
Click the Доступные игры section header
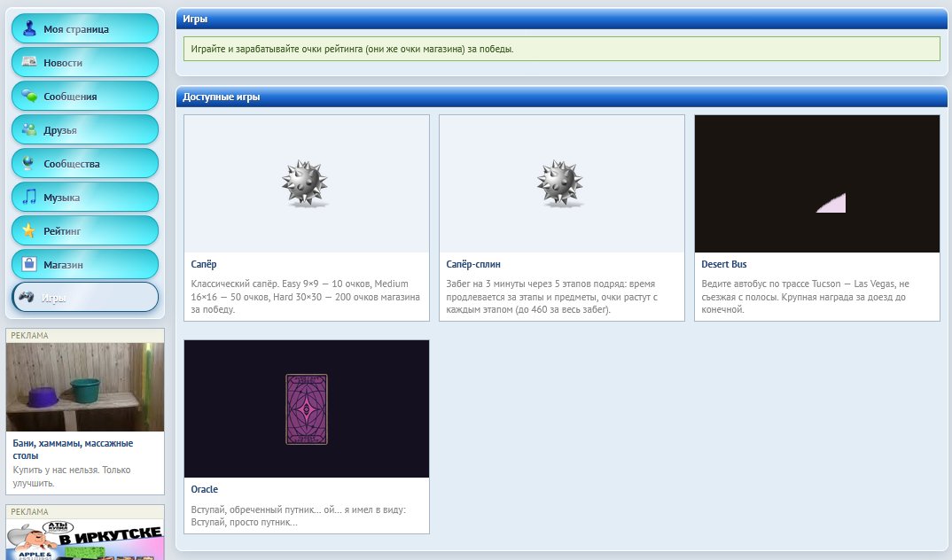(562, 97)
